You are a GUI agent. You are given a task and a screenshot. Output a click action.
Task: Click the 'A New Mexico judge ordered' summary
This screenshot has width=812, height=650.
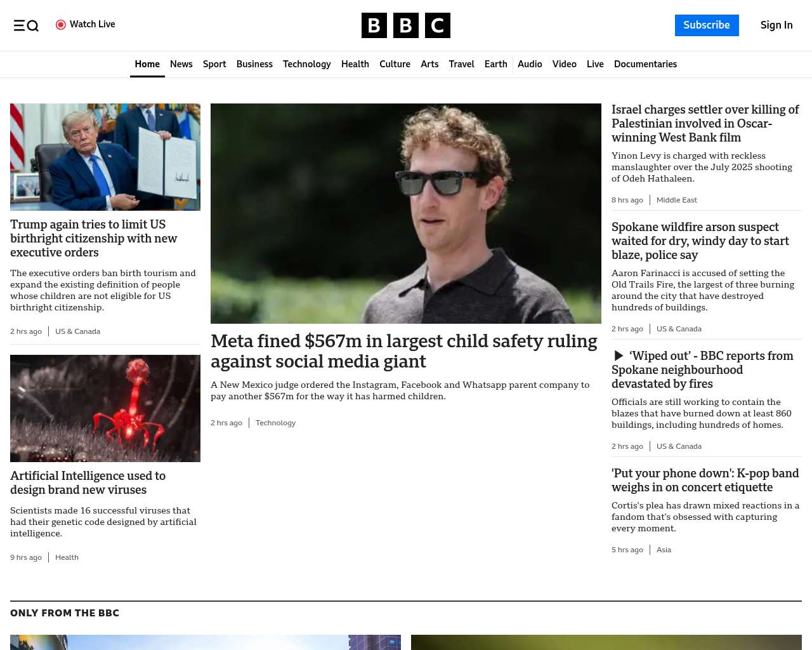400,390
